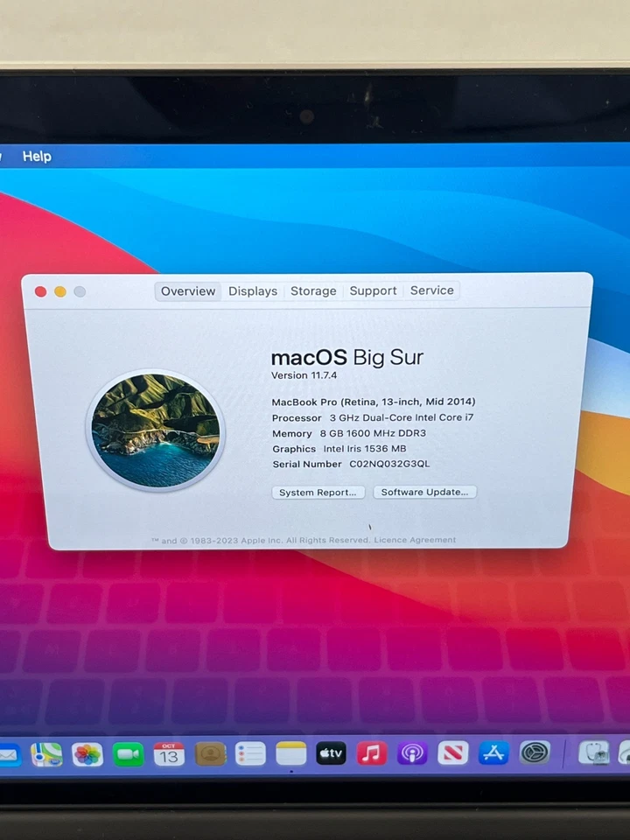Open FaceTime from the dock
The height and width of the screenshot is (840, 630).
pos(128,754)
